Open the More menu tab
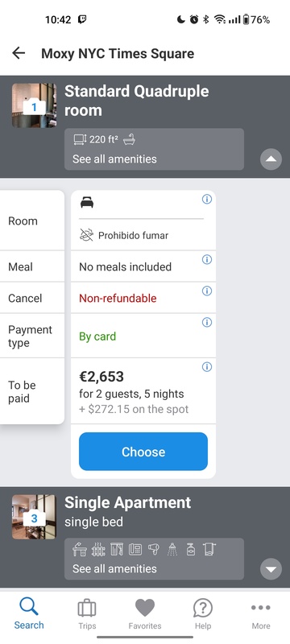 click(x=261, y=614)
